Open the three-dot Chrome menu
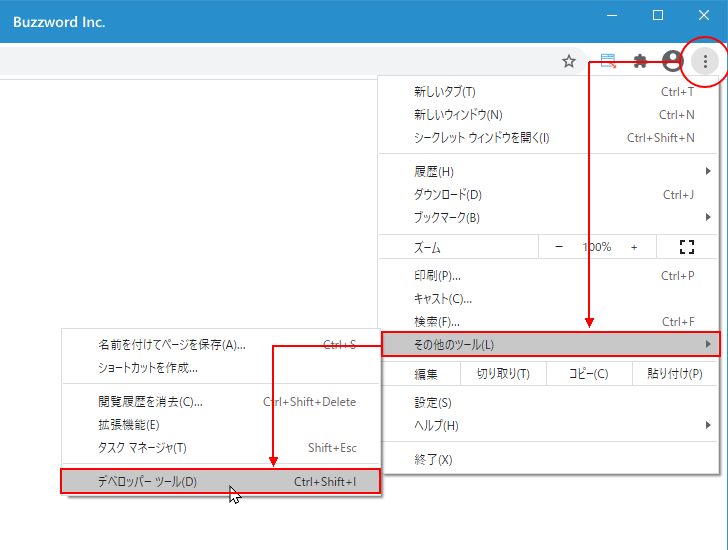Screen dimensions: 728x550 tap(705, 62)
